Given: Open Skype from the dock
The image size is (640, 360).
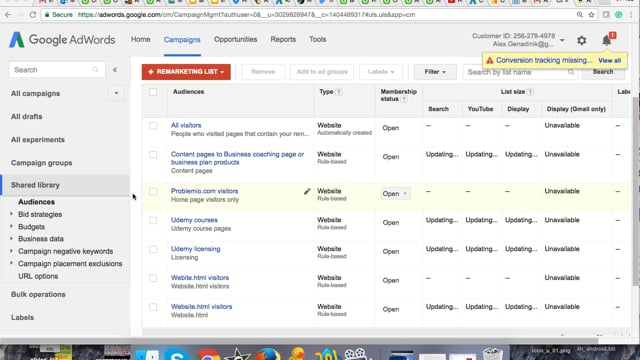Looking at the screenshot, I should (176, 354).
